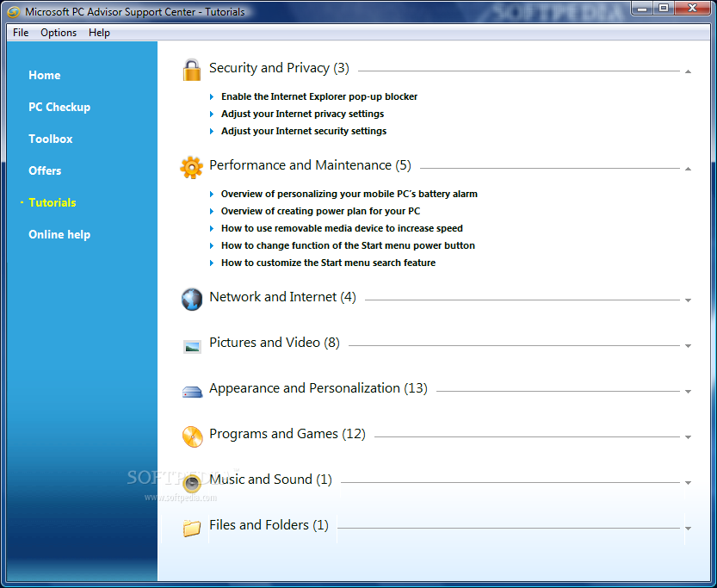Open creating power plan for your PC
The height and width of the screenshot is (588, 717).
coord(320,211)
